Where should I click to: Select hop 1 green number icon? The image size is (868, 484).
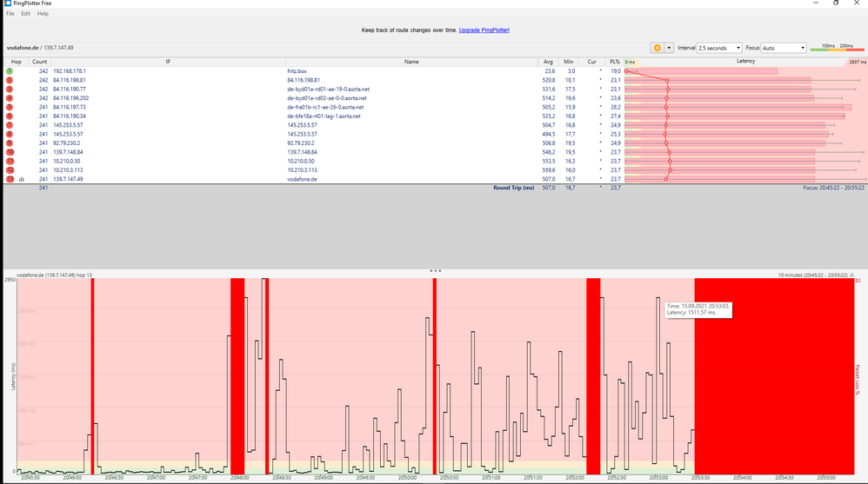pyautogui.click(x=10, y=71)
